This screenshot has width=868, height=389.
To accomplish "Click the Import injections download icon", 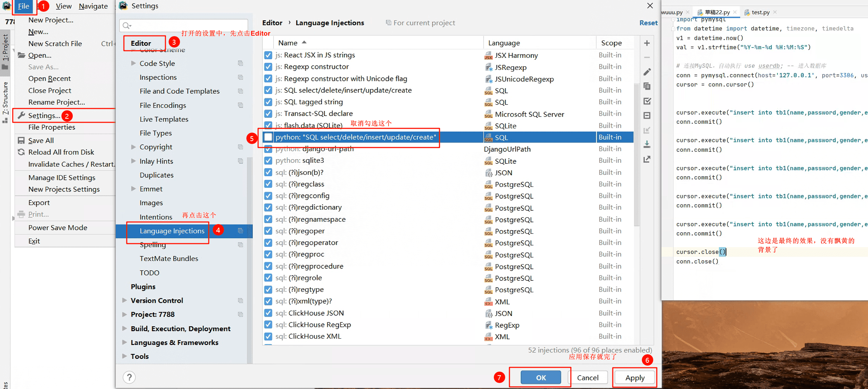I will 647,144.
